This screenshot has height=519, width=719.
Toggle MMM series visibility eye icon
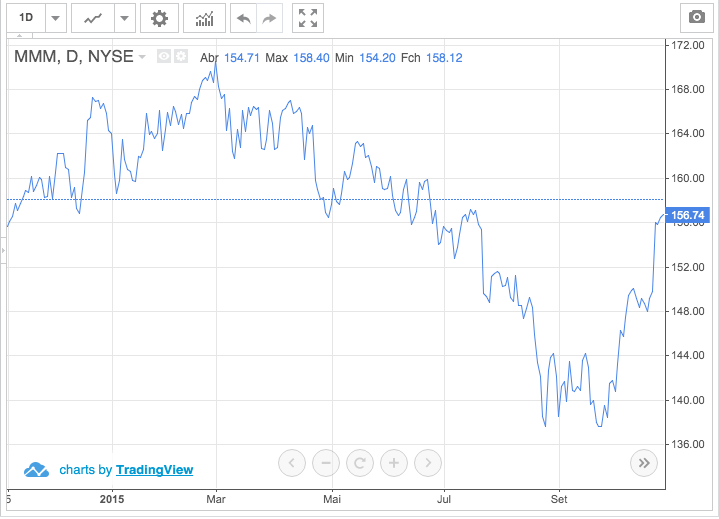pyautogui.click(x=165, y=57)
